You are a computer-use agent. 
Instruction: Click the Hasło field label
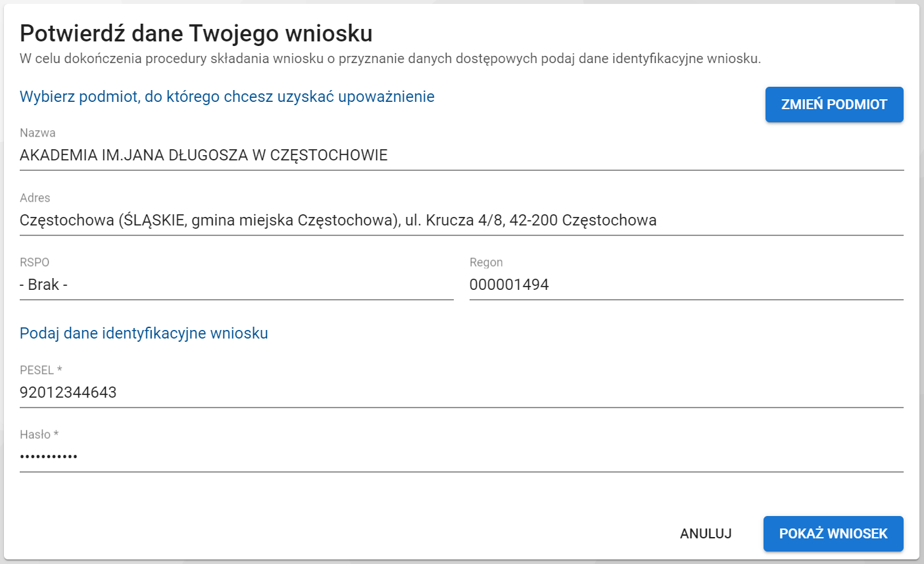tap(36, 434)
